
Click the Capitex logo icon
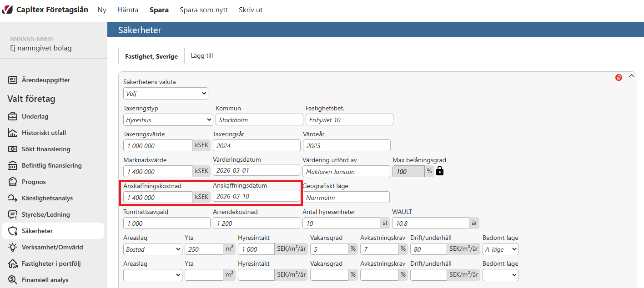(x=7, y=10)
